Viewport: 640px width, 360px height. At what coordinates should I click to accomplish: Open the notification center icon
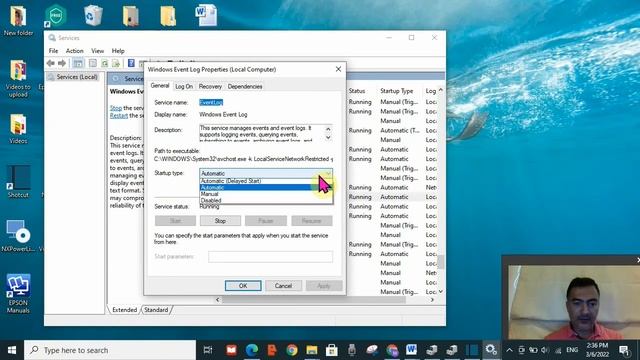point(624,350)
